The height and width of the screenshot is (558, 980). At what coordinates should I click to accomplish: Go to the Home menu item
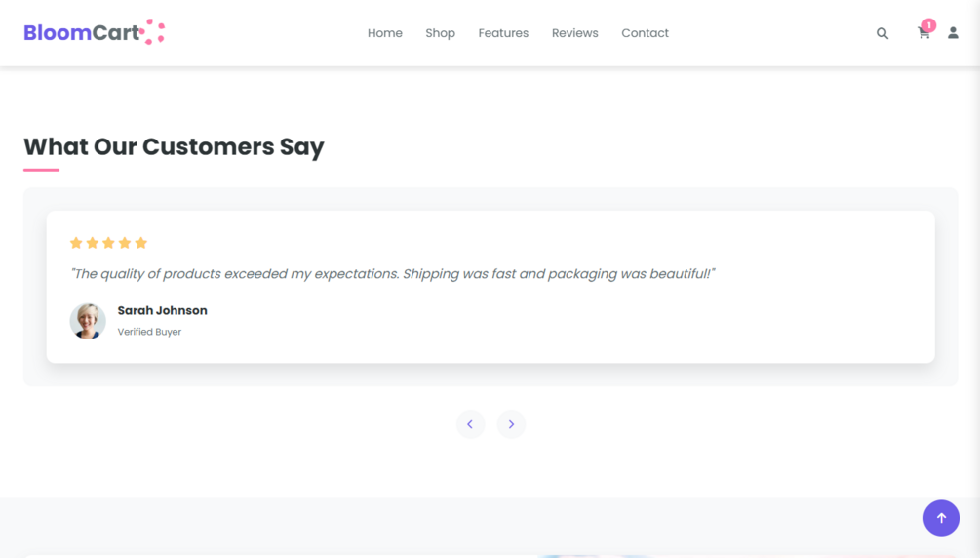pos(385,33)
